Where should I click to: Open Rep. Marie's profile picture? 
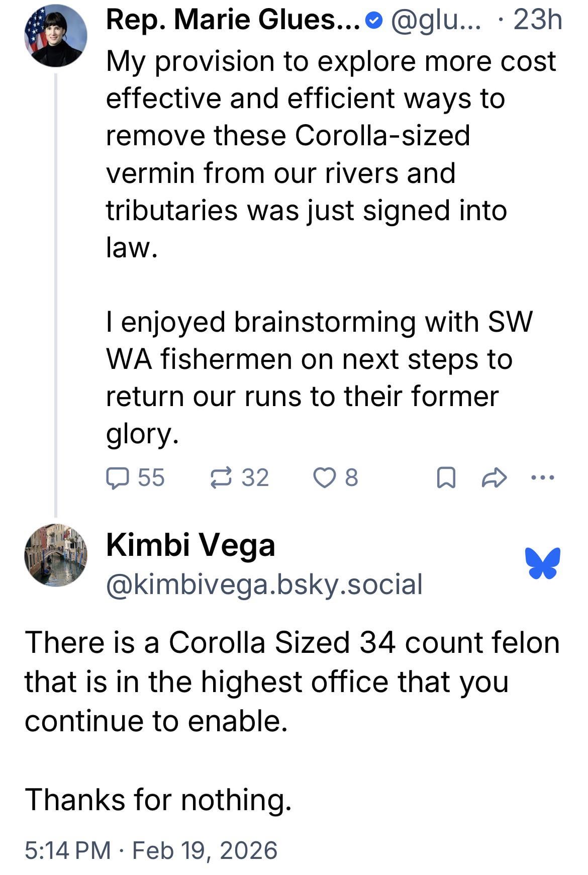pyautogui.click(x=55, y=36)
